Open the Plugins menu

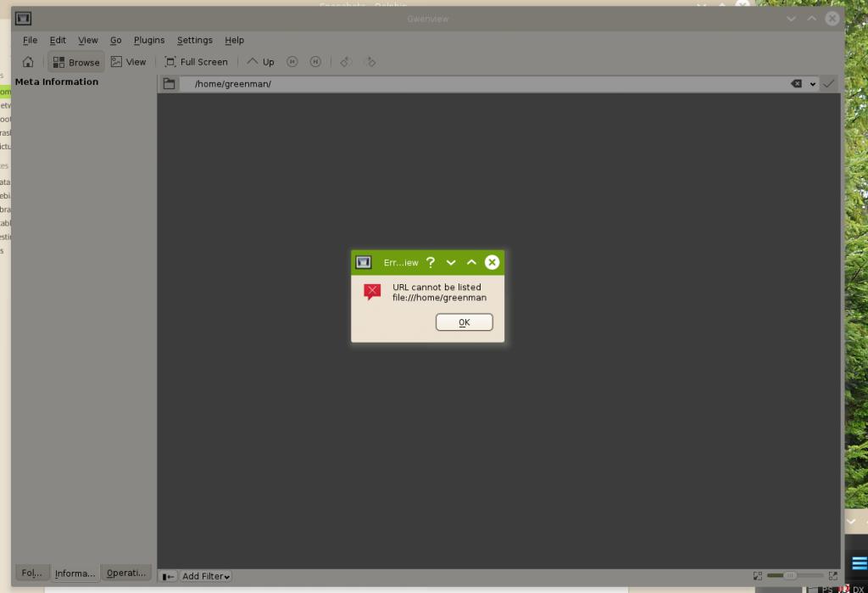pyautogui.click(x=149, y=40)
